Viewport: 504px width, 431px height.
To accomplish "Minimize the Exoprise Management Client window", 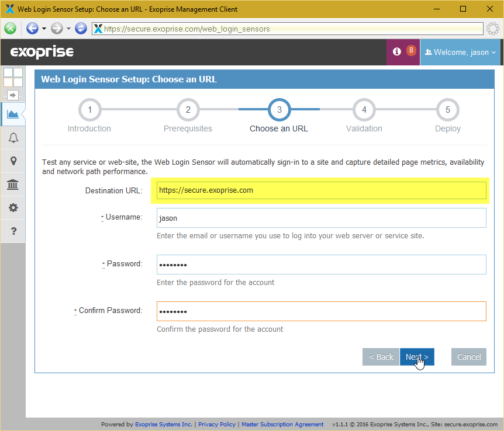I will [437, 9].
